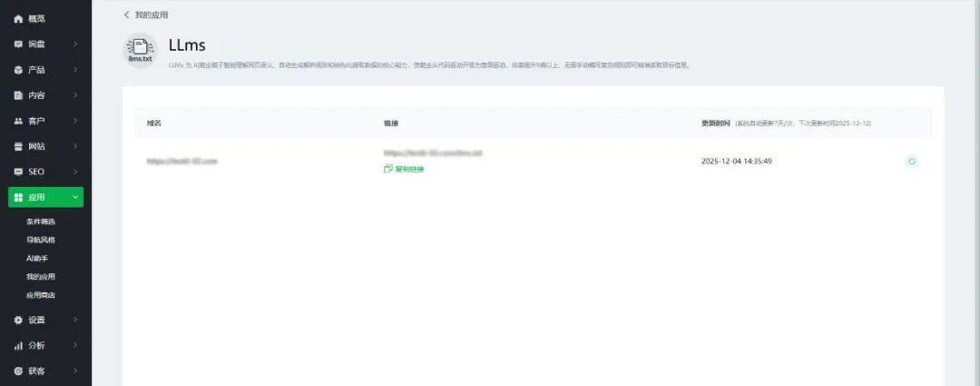Click the 链接 column header

[390, 124]
